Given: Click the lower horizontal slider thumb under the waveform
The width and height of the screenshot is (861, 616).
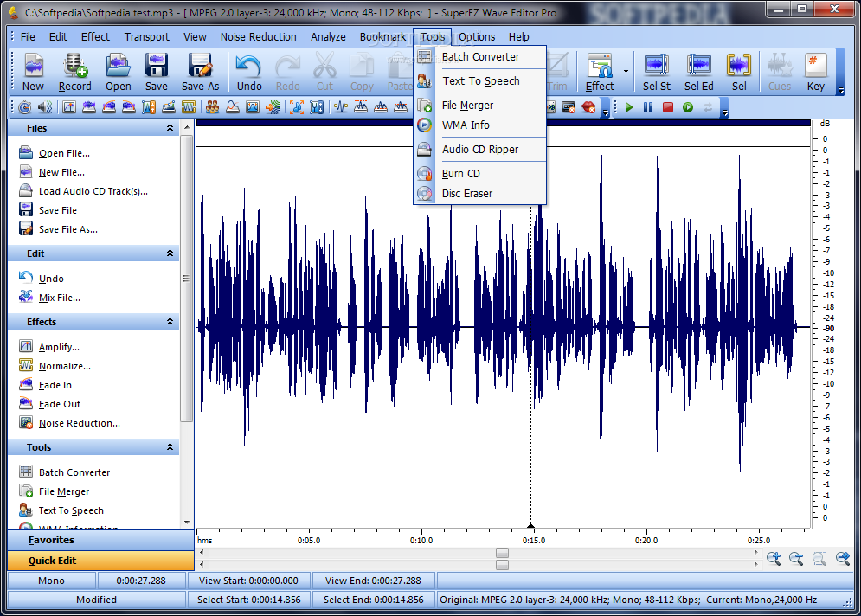Looking at the screenshot, I should click(502, 564).
